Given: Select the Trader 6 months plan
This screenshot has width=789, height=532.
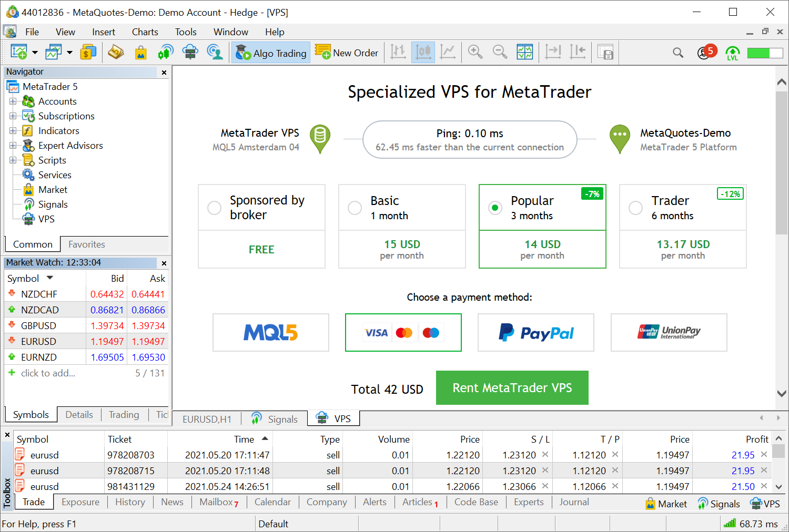Looking at the screenshot, I should pos(636,208).
